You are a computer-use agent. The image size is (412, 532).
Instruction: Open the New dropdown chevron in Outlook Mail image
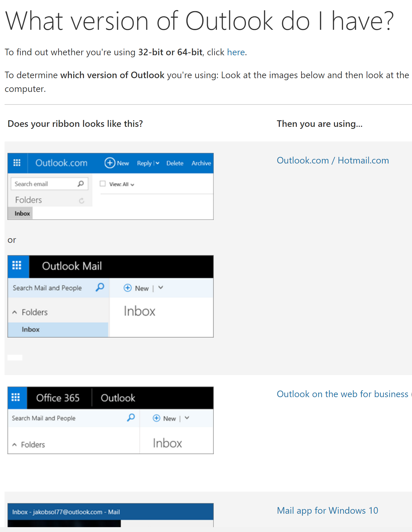click(x=161, y=288)
